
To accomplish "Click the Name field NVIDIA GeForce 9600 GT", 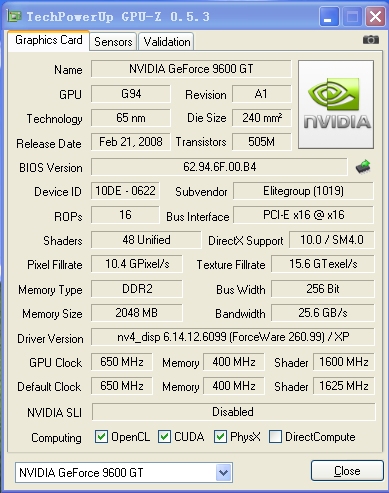I will click(x=191, y=69).
